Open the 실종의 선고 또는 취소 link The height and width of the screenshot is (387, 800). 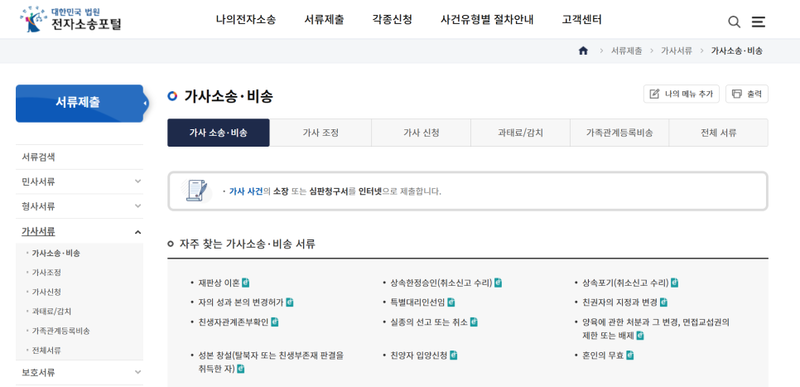coord(429,322)
